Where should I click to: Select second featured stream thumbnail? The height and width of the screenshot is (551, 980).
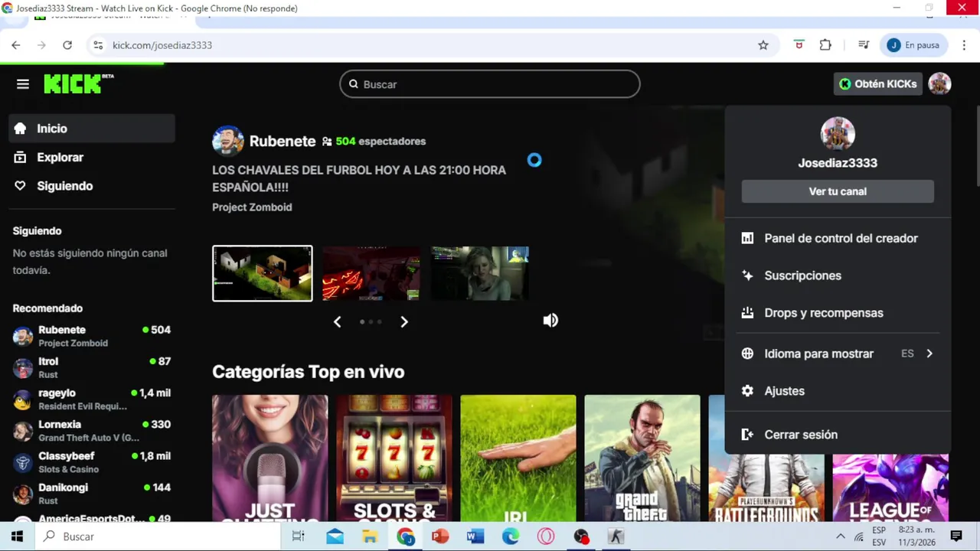[371, 273]
